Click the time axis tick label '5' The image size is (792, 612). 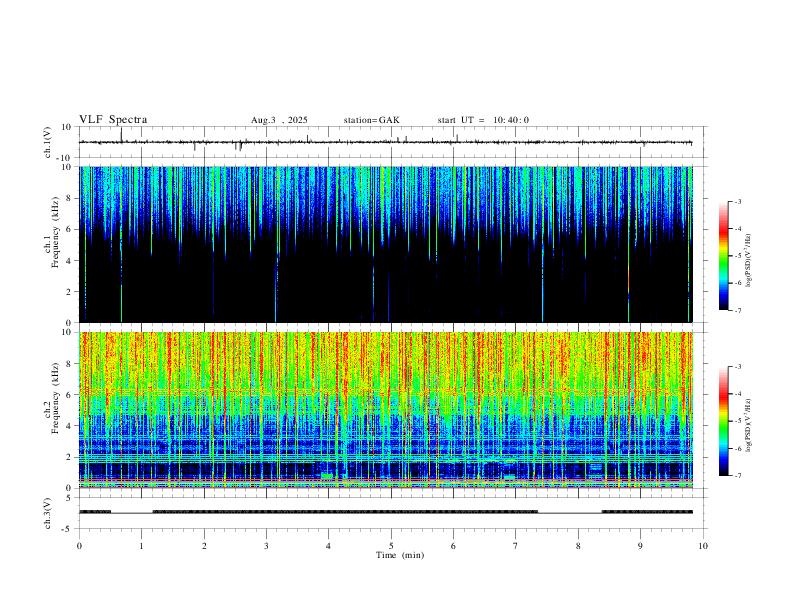[391, 546]
